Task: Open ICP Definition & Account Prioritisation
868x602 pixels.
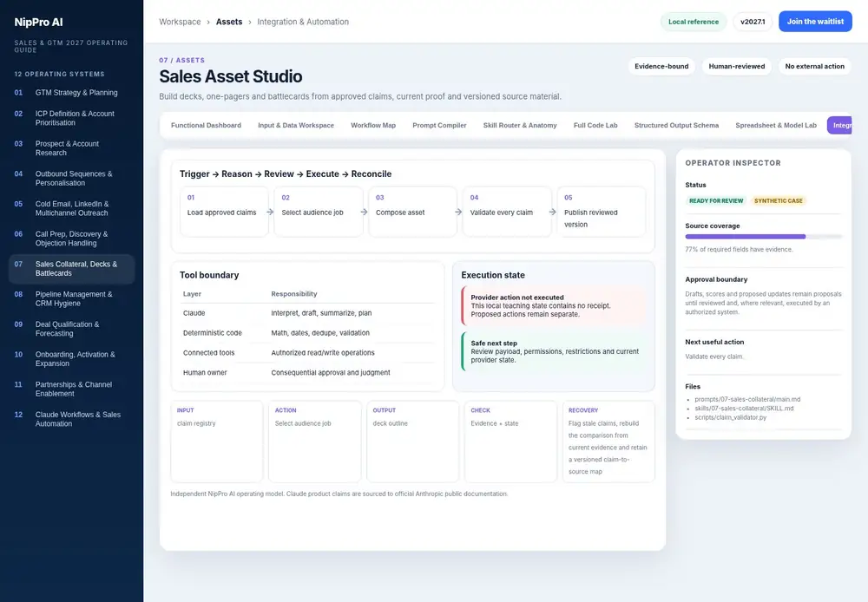Action: coord(71,118)
